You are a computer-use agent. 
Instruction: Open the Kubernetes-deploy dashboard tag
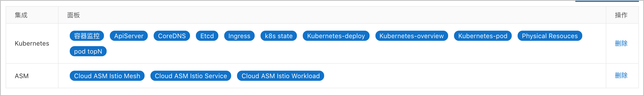click(x=336, y=36)
